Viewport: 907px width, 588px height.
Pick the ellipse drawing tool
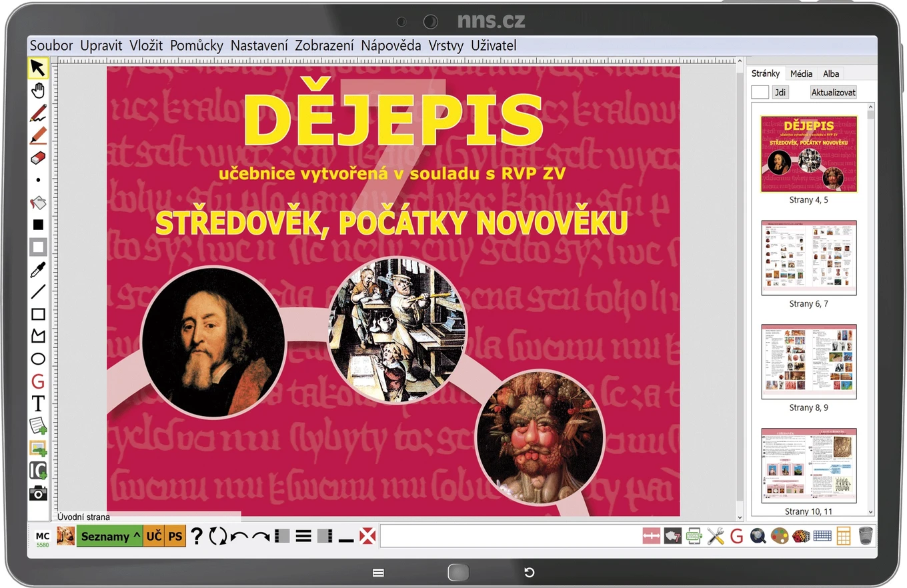pos(38,359)
